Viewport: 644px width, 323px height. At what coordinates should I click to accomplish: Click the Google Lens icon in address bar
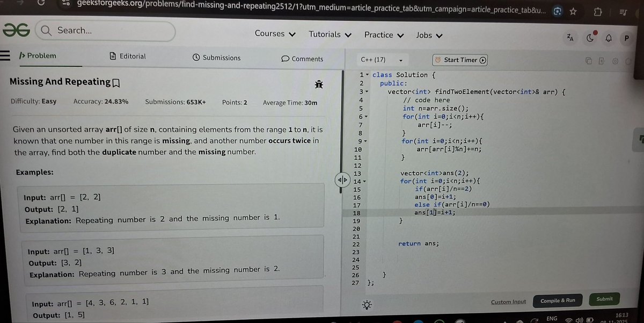(558, 11)
